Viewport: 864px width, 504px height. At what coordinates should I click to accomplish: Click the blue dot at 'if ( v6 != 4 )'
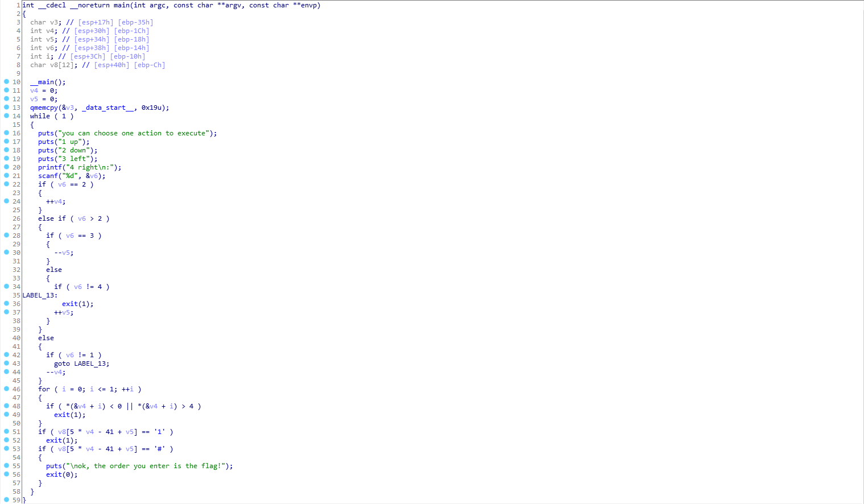(x=6, y=286)
